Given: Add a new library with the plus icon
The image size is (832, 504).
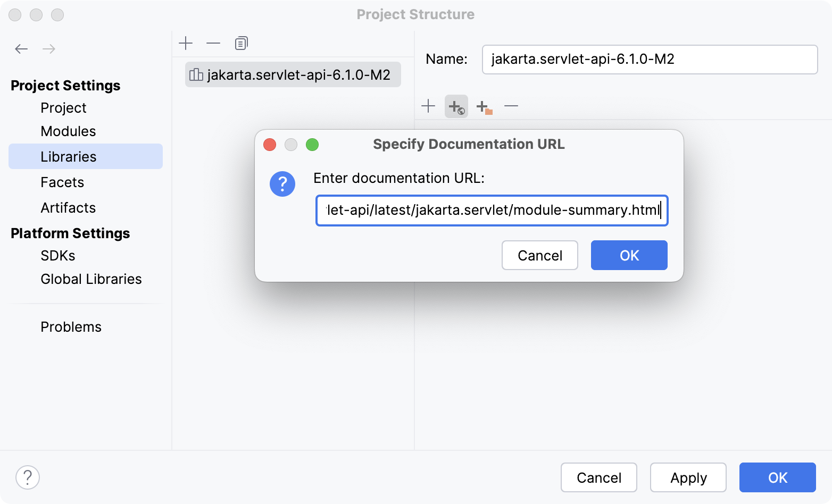Looking at the screenshot, I should [186, 43].
